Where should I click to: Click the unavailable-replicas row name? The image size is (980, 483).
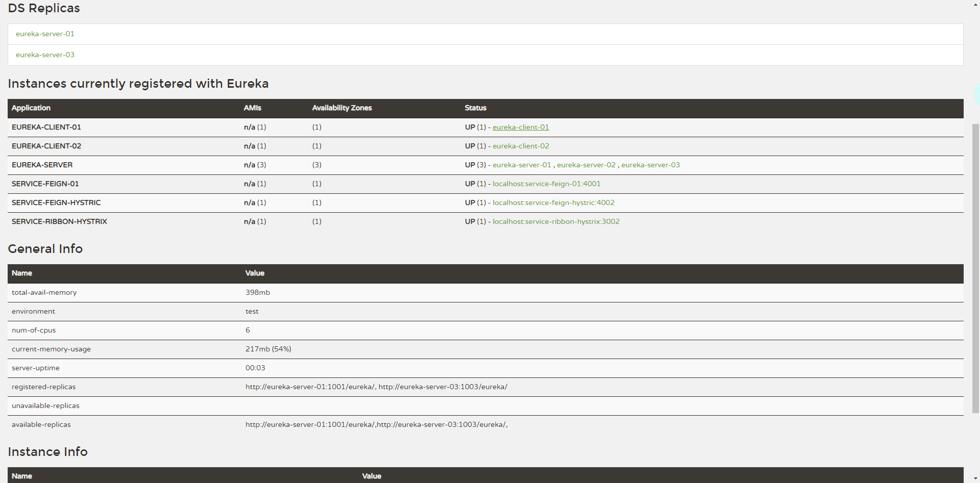[45, 405]
